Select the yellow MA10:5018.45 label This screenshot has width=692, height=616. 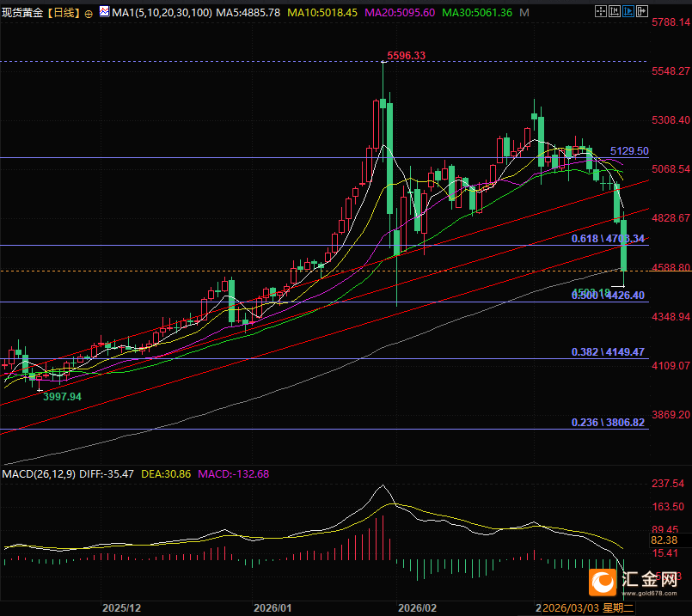point(322,13)
